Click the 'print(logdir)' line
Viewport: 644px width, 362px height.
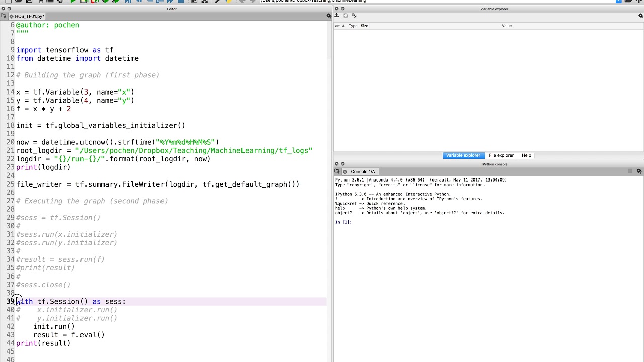coord(43,167)
